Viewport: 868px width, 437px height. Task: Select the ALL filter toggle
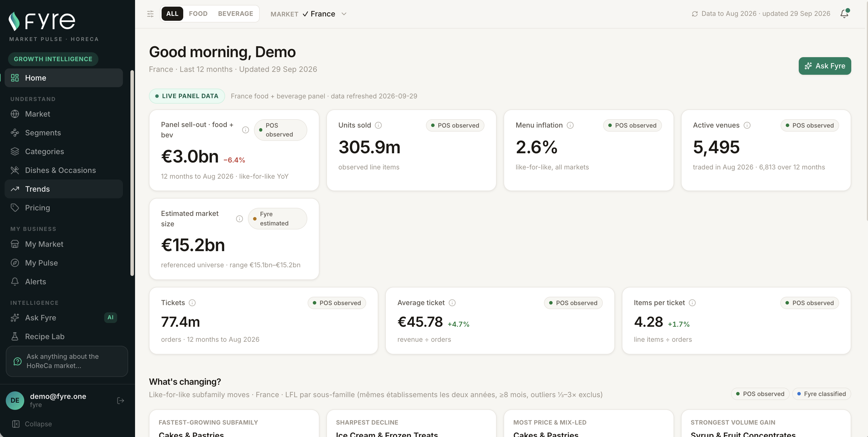(x=172, y=14)
